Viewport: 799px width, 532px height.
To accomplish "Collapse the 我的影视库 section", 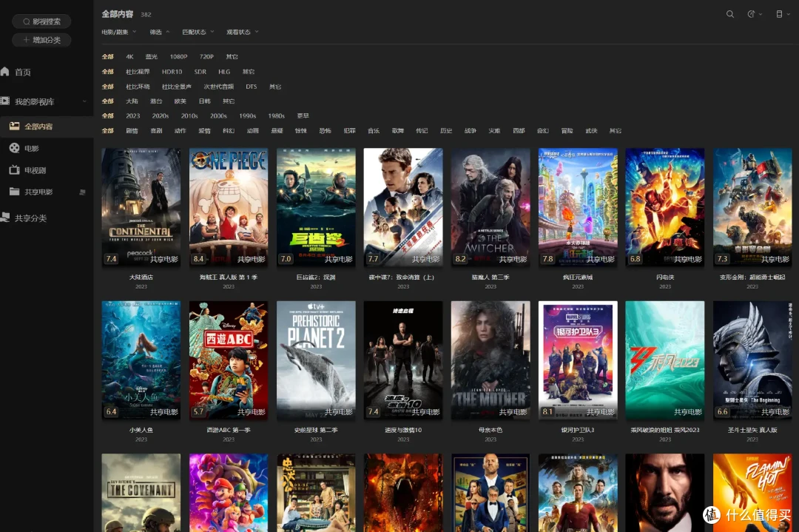I will point(34,101).
